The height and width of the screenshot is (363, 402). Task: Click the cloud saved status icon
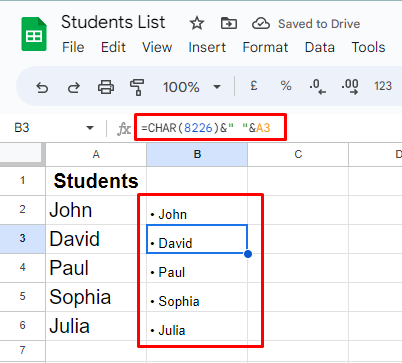tap(261, 24)
